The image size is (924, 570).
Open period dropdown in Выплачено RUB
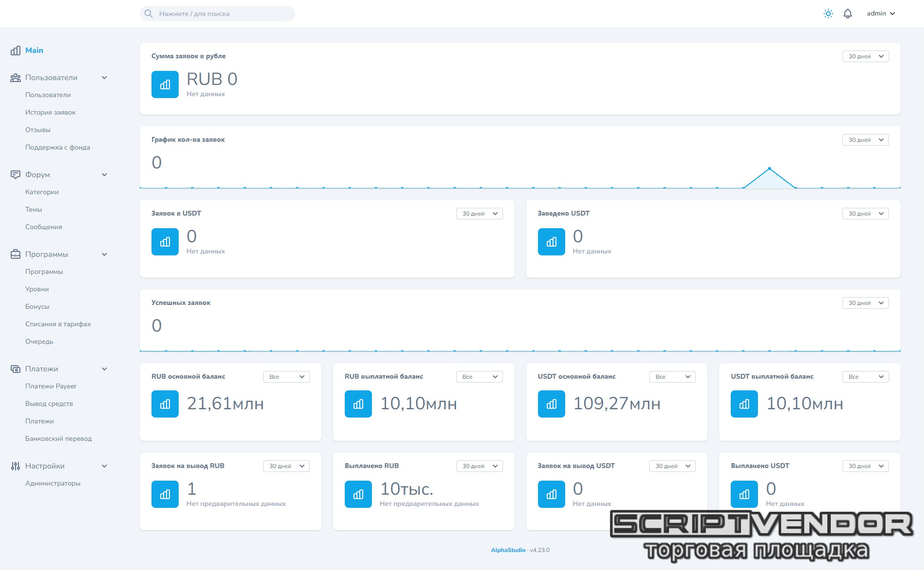tap(479, 466)
